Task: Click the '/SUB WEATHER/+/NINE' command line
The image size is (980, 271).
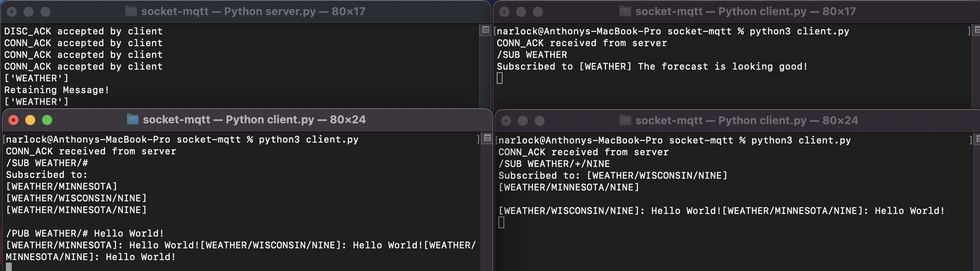Action: tap(554, 164)
